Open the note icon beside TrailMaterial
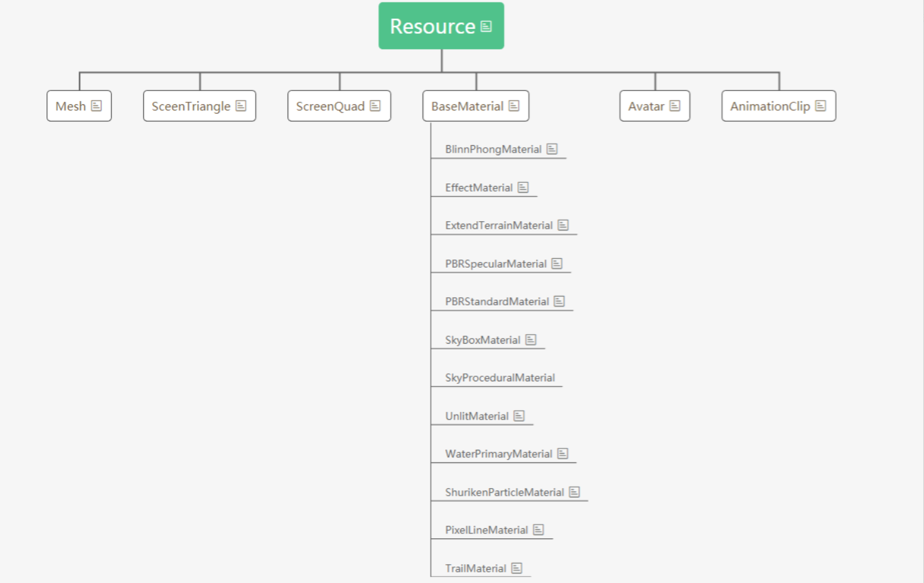The height and width of the screenshot is (583, 924). pyautogui.click(x=517, y=568)
